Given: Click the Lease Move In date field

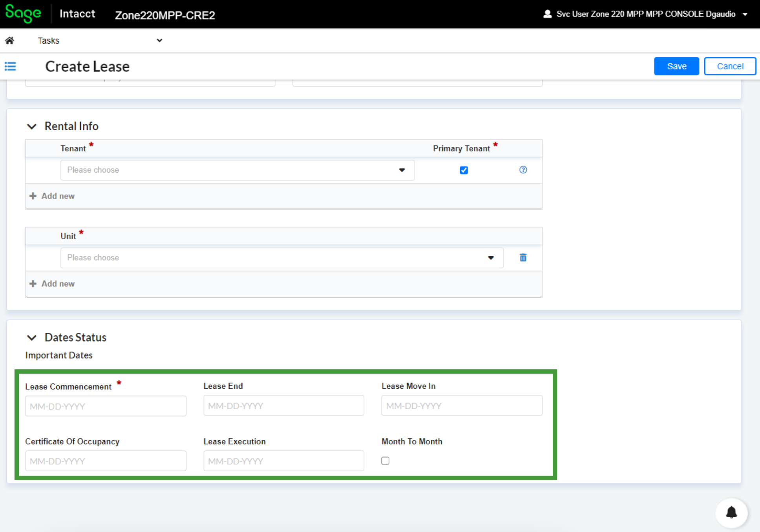Looking at the screenshot, I should tap(462, 405).
